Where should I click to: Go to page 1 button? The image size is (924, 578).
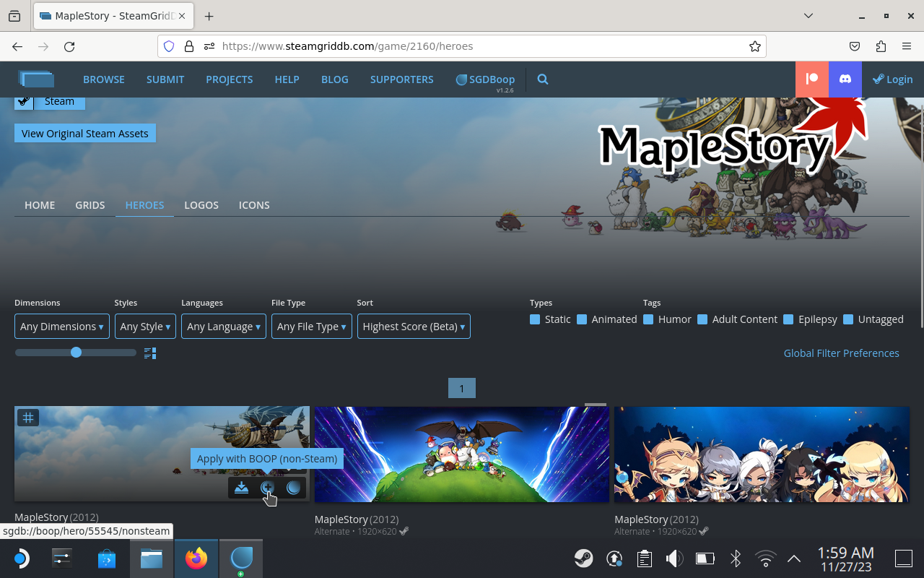[x=462, y=389]
